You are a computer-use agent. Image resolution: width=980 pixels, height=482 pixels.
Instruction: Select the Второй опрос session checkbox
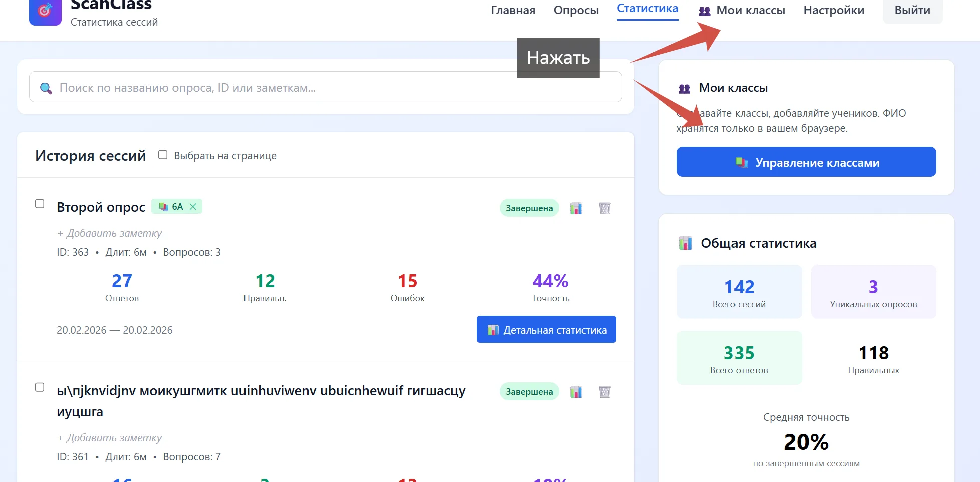pos(40,204)
